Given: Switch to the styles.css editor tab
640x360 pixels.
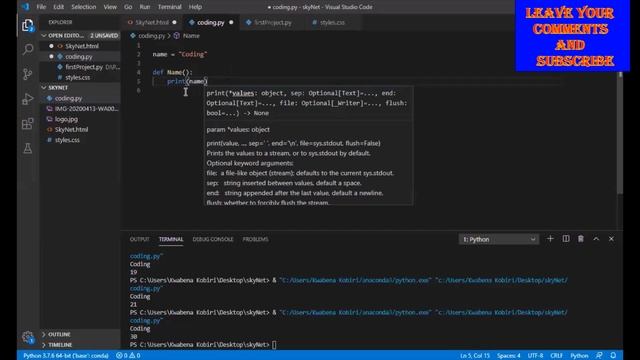Looking at the screenshot, I should click(332, 22).
